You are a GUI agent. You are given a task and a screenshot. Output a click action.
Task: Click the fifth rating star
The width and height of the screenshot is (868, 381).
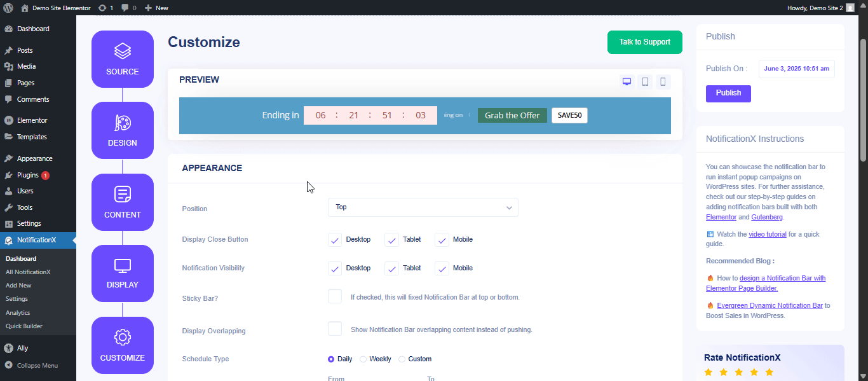click(x=770, y=372)
